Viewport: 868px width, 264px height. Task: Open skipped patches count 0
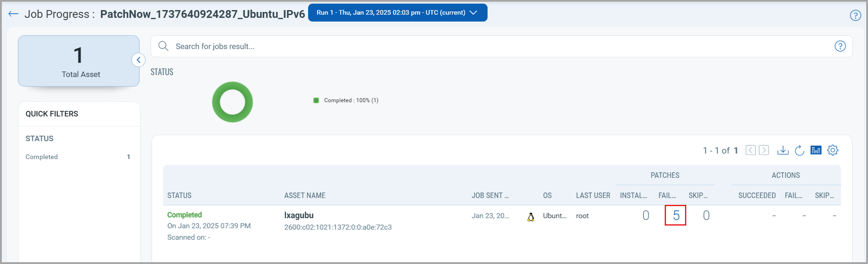point(706,215)
